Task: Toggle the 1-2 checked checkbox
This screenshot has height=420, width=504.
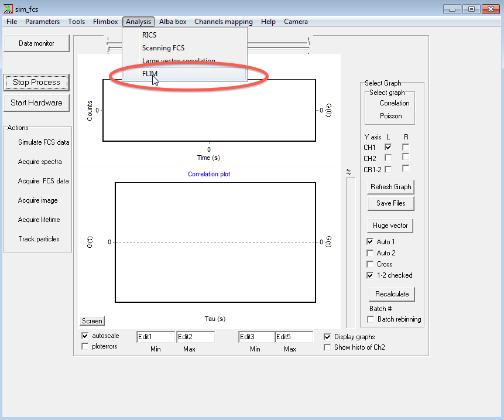Action: 370,275
